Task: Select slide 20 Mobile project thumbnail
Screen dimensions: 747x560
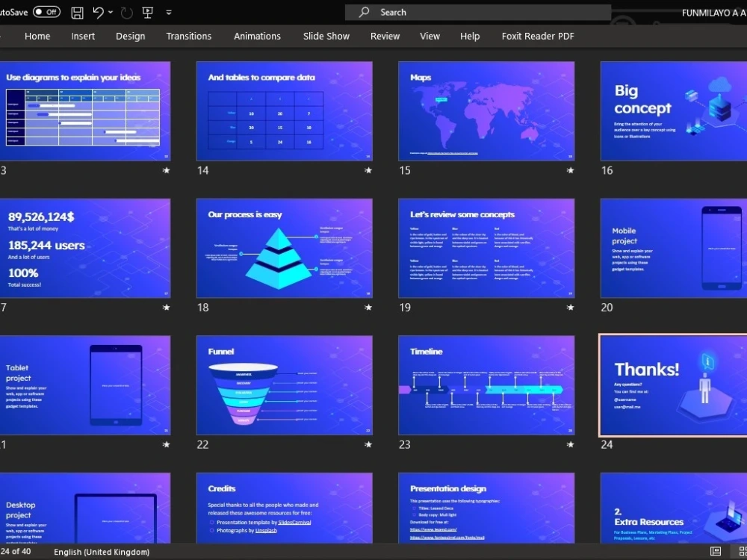Action: (674, 248)
